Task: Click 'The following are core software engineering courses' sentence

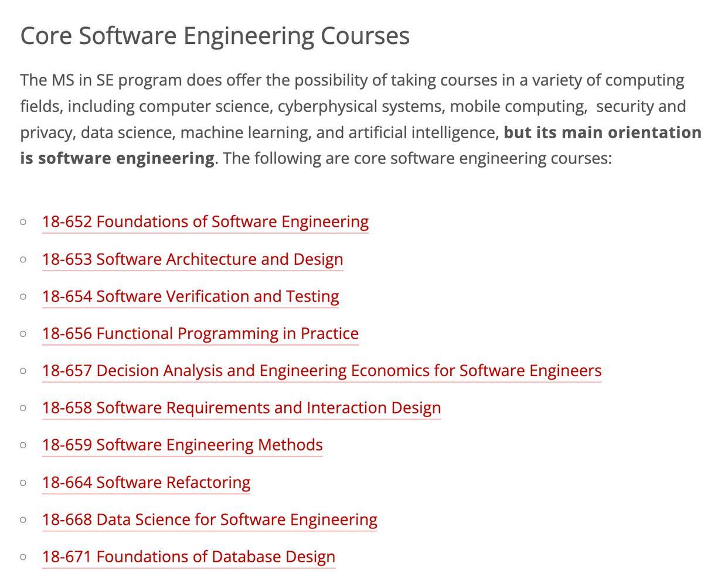Action: (x=417, y=159)
